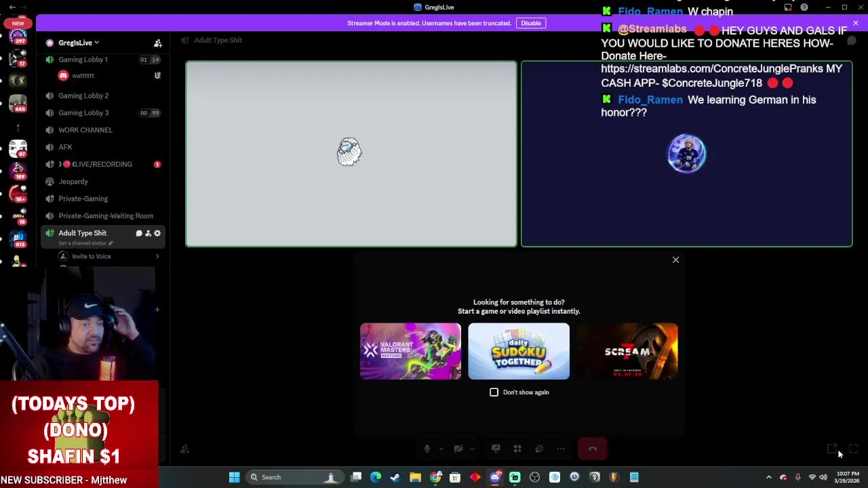Open File Explorer from the taskbar
Screen dimensions: 868x488
point(415,477)
